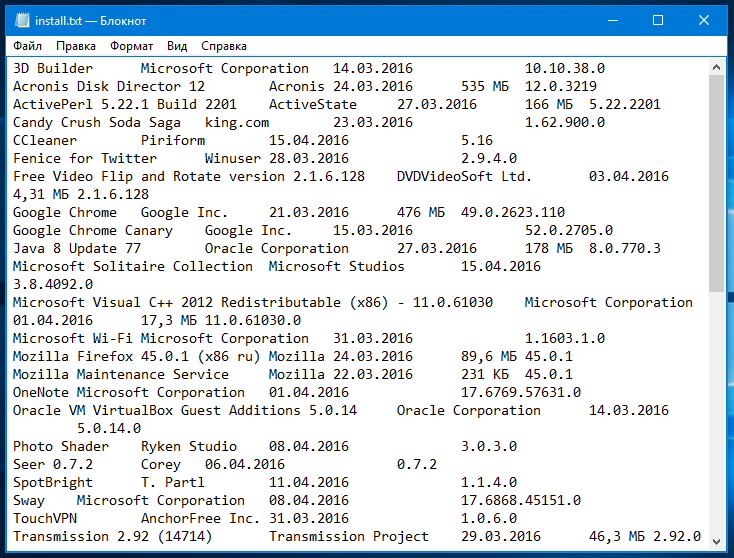Click the text 'Transmission 2.92 (14714)'
Screen dimensions: 734x558
tap(112, 536)
